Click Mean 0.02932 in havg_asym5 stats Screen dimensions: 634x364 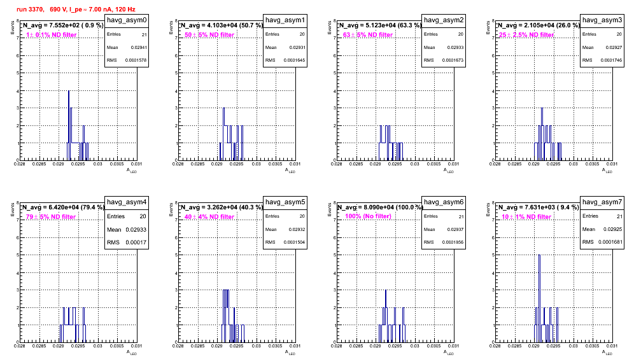[285, 229]
